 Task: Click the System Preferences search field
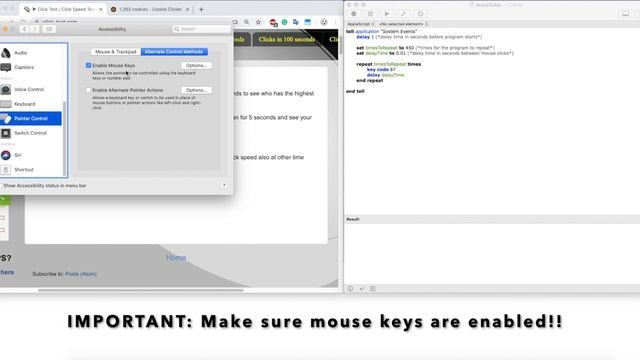pyautogui.click(x=202, y=29)
